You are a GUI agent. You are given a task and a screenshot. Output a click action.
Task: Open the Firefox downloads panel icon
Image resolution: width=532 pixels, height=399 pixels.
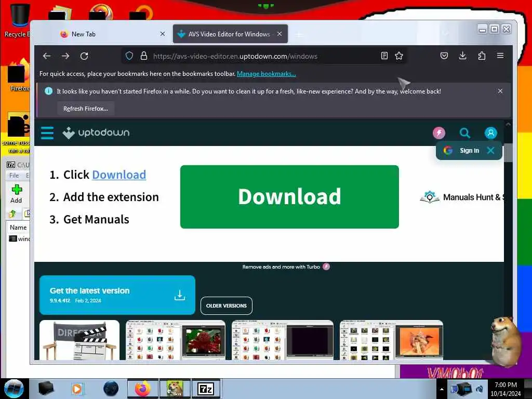[x=463, y=56]
